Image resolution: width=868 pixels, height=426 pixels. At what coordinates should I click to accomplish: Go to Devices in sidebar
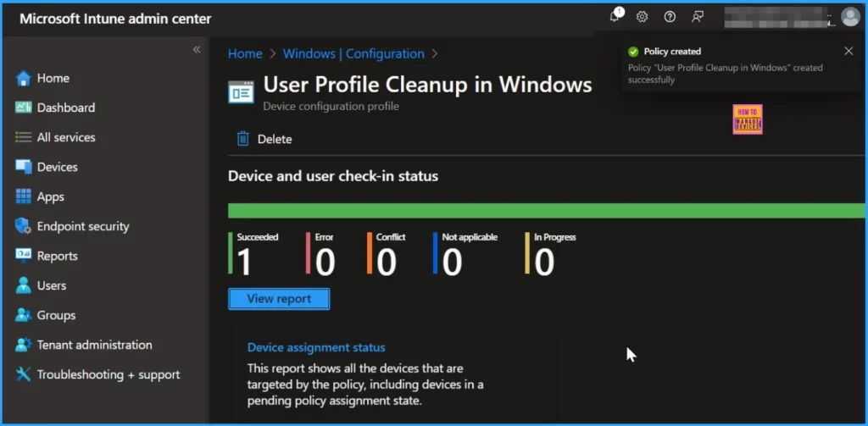click(x=57, y=167)
